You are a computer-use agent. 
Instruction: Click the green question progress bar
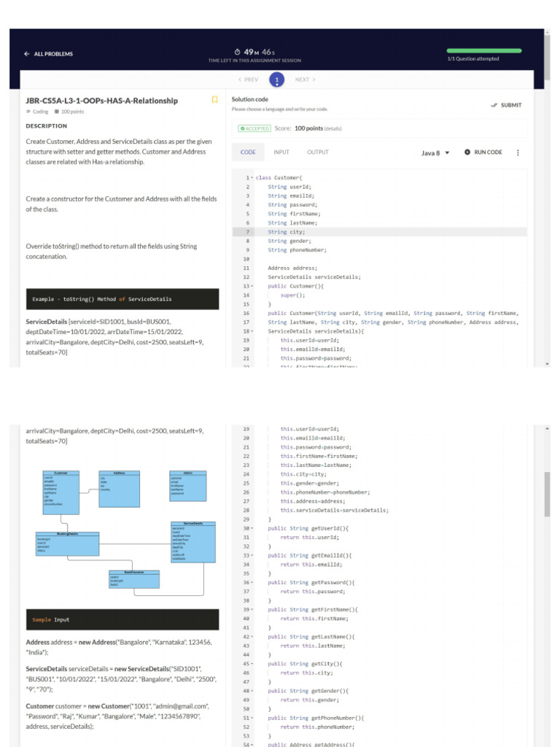pos(484,50)
